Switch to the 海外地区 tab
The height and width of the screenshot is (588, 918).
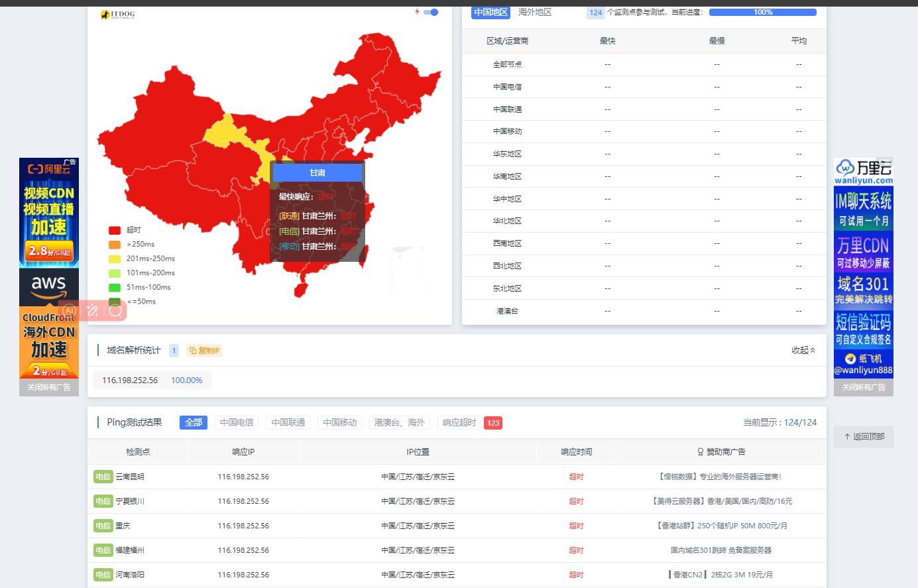coord(535,12)
